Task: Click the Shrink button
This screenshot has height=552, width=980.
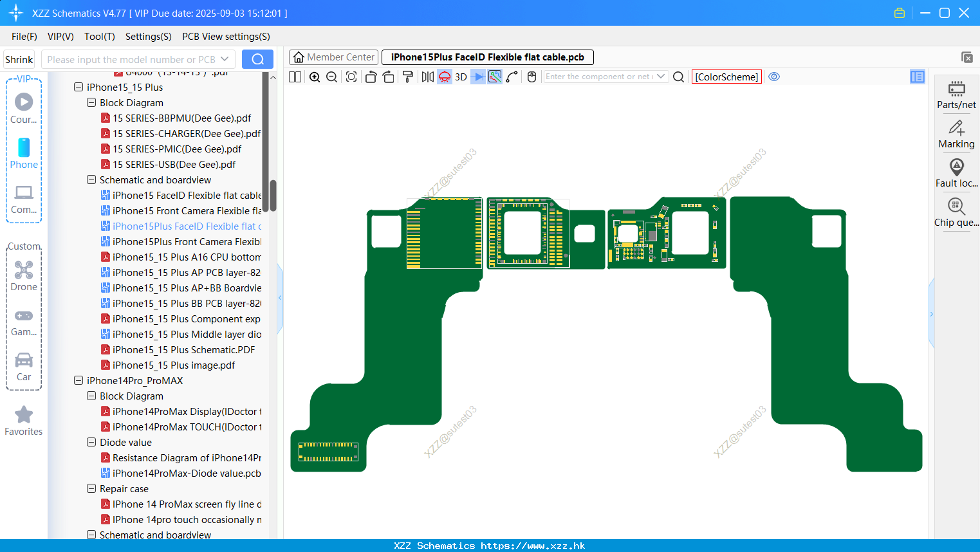Action: click(x=19, y=59)
